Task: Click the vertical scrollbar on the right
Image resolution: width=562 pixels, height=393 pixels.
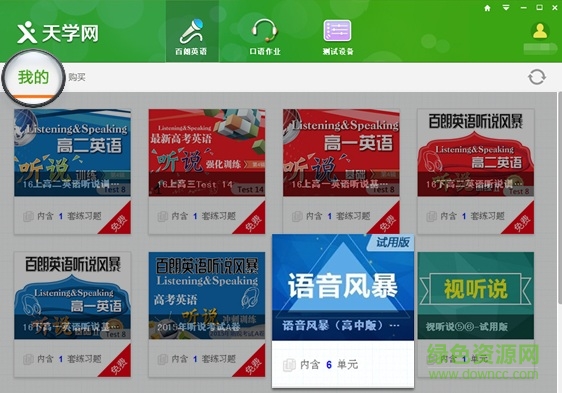Action: pos(559,197)
